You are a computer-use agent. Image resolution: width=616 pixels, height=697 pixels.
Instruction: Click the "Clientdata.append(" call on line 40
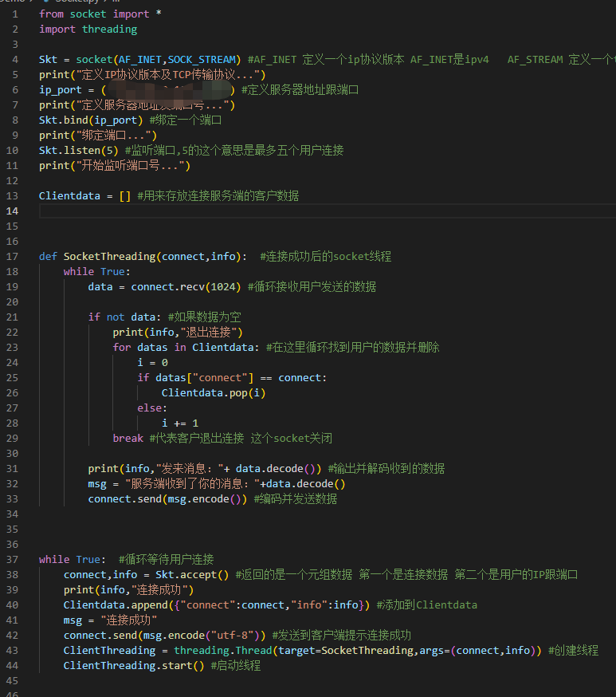coord(119,605)
